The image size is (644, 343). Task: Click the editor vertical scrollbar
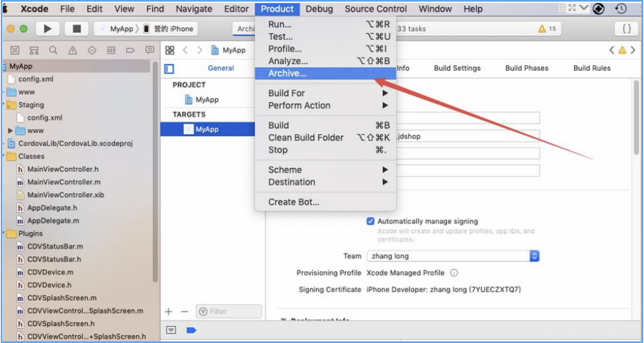636,118
